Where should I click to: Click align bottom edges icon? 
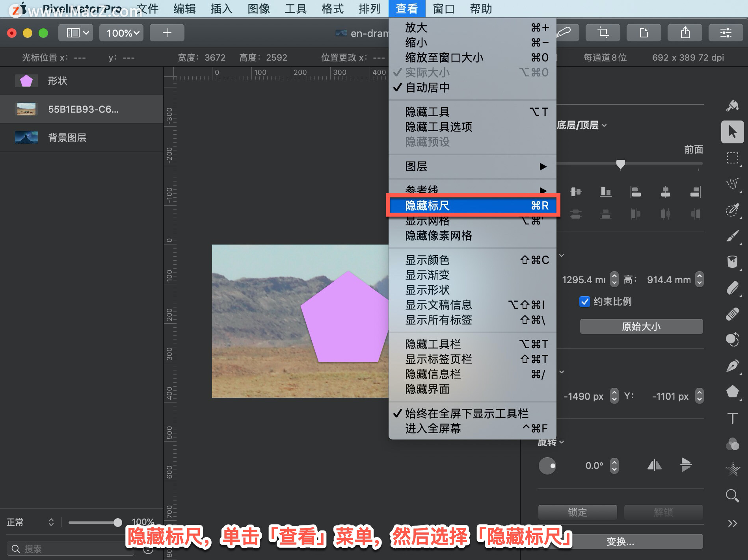606,192
